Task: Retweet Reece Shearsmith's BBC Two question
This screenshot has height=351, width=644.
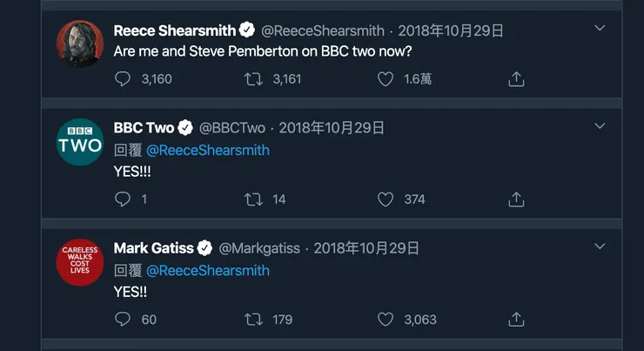Action: (x=253, y=79)
